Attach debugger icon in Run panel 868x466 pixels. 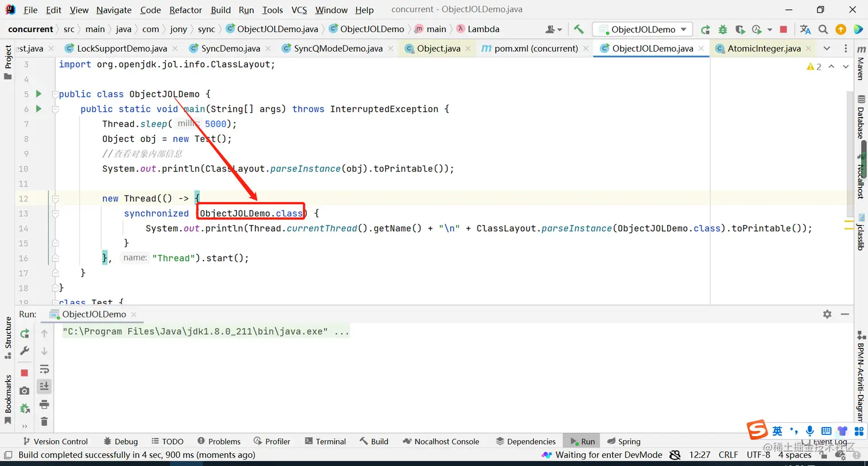(24, 409)
